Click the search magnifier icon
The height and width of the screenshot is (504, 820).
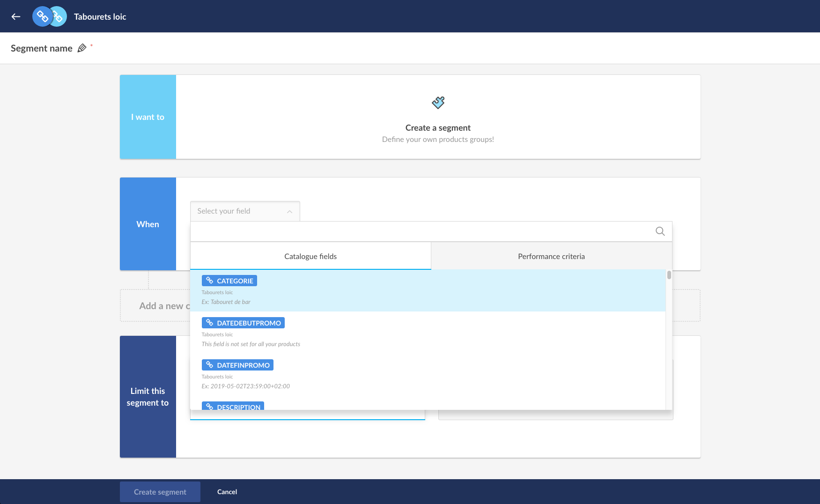tap(660, 231)
